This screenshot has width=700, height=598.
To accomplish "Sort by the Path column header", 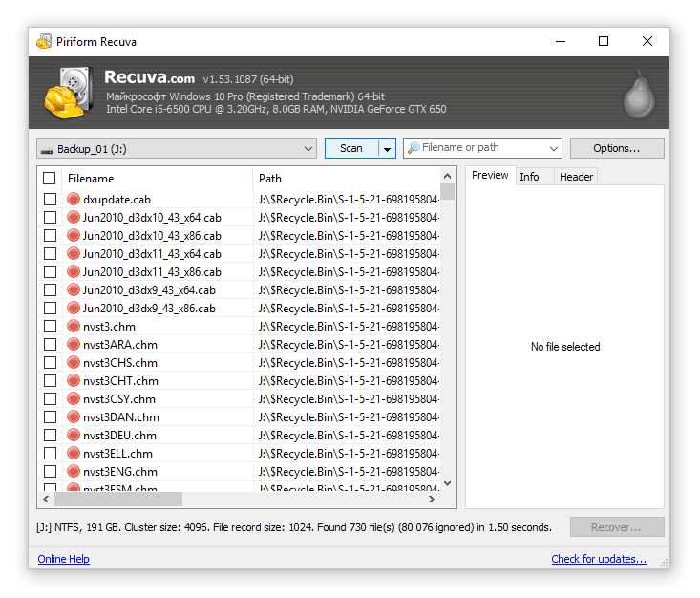I will 347,179.
